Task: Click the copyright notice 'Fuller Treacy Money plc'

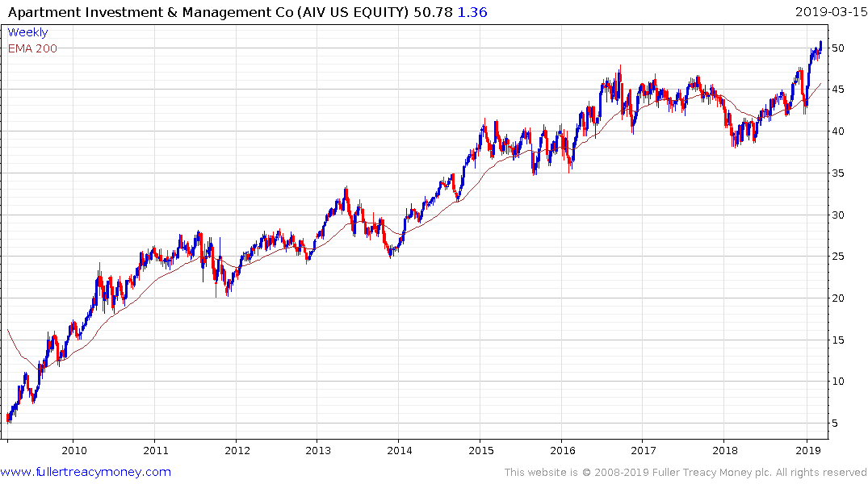Action: pos(712,473)
